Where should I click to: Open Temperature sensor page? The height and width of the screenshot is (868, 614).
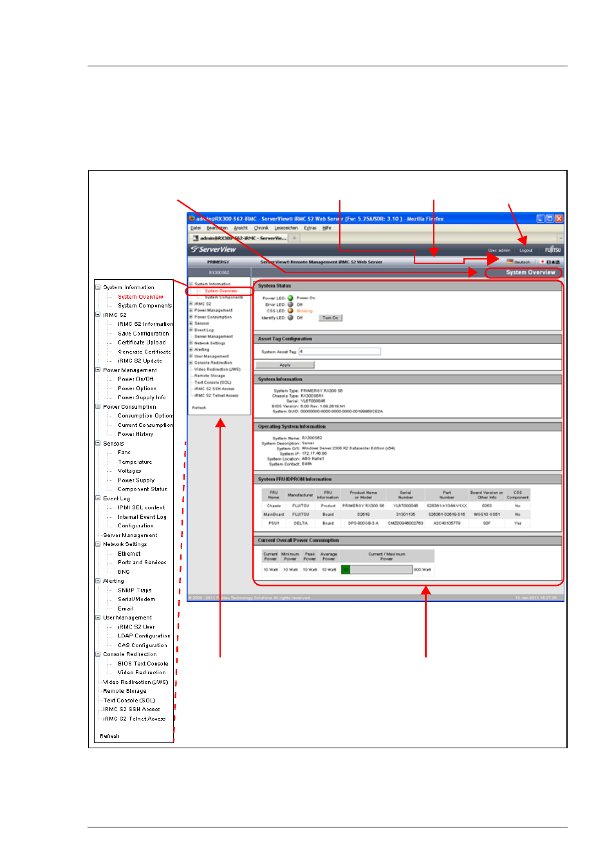[x=135, y=462]
